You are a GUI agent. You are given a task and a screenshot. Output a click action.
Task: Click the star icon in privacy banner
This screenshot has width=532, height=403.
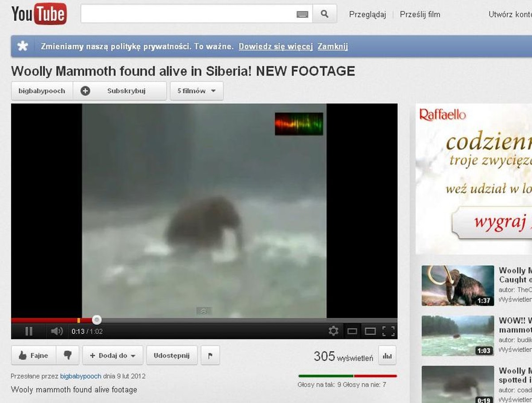[x=23, y=46]
